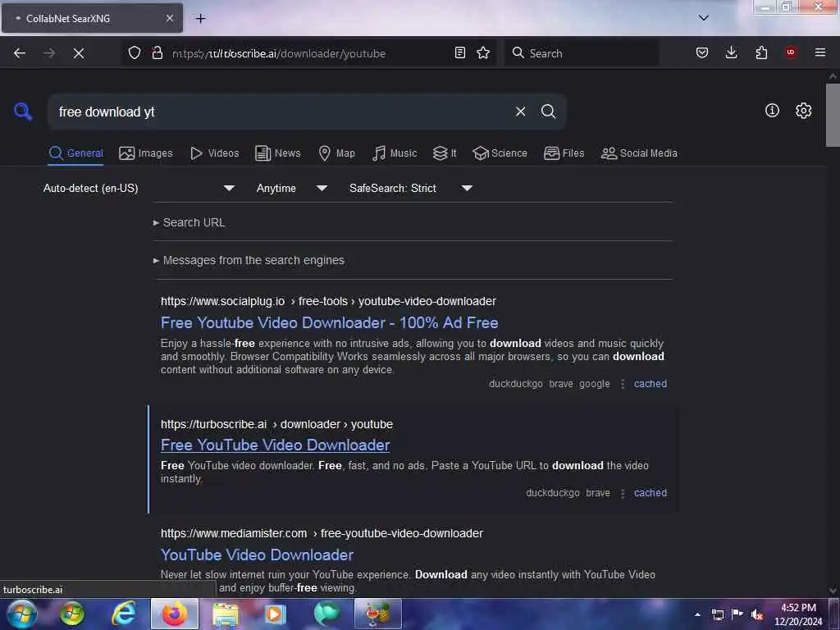Focus the Firefox toolbar Search box
This screenshot has height=630, width=840.
582,53
